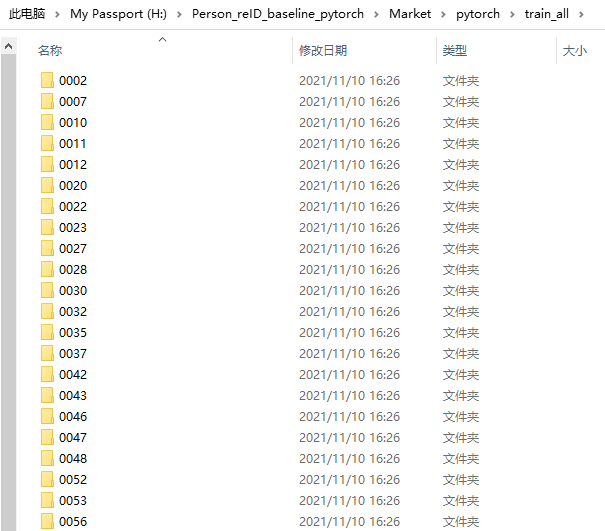Click the folder icon for 0046
This screenshot has width=605, height=531.
pyautogui.click(x=47, y=416)
